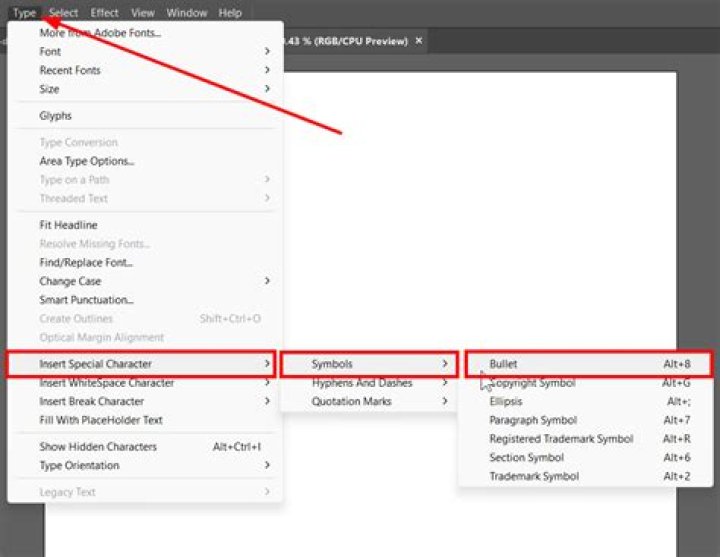The height and width of the screenshot is (557, 720).
Task: Open More from Adobe Fonts
Action: (x=145, y=33)
